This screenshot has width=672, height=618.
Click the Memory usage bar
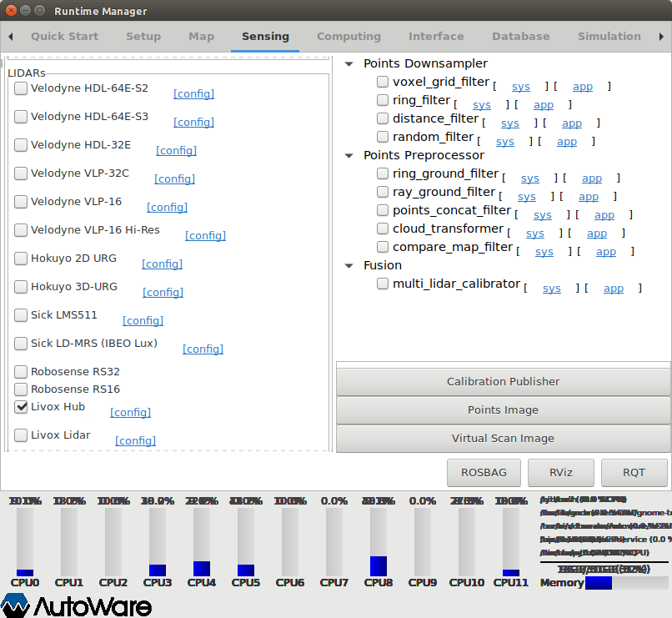[x=627, y=583]
